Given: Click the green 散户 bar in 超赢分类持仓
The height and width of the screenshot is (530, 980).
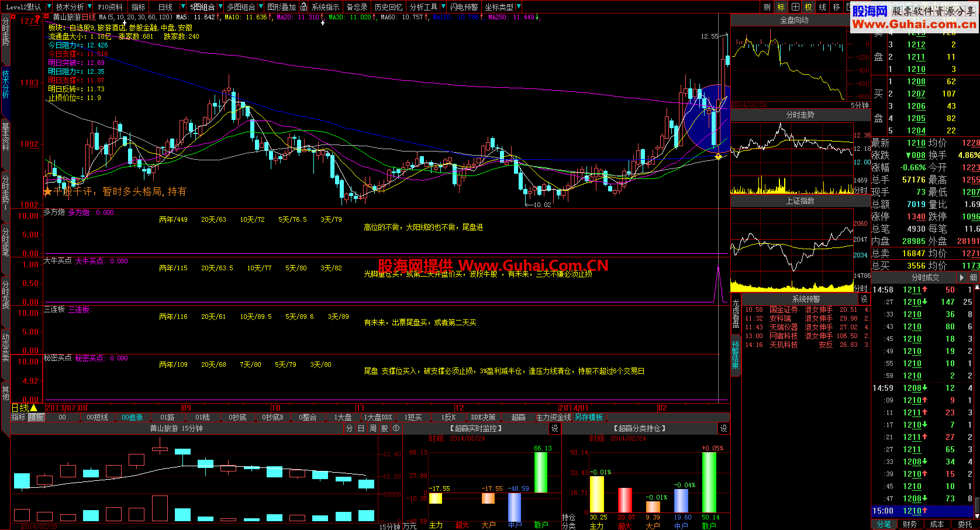Looking at the screenshot, I should (709, 482).
